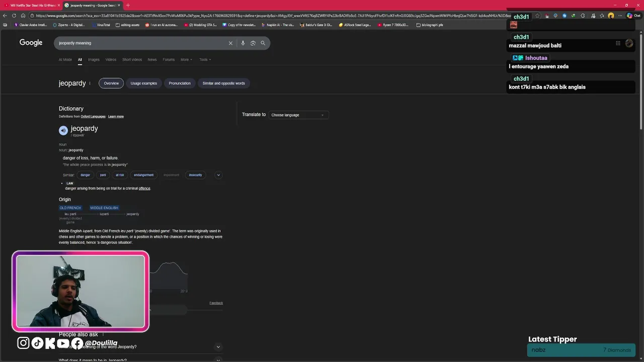Select the 'All' search results tab
Viewport: 644px width, 362px height.
tap(80, 60)
